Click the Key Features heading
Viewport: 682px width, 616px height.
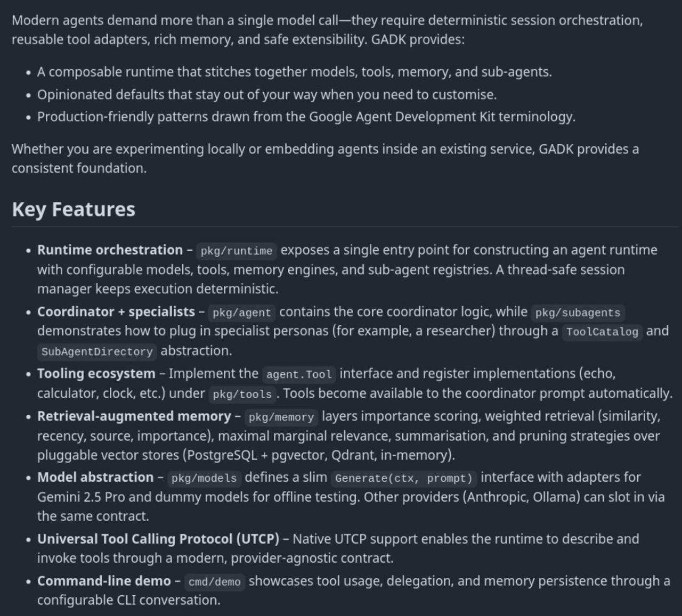[74, 209]
